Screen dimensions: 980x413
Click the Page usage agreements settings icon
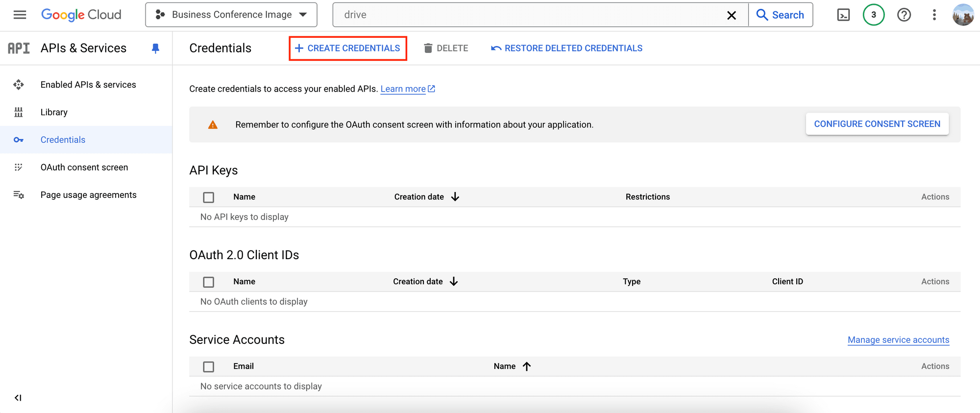coord(19,194)
